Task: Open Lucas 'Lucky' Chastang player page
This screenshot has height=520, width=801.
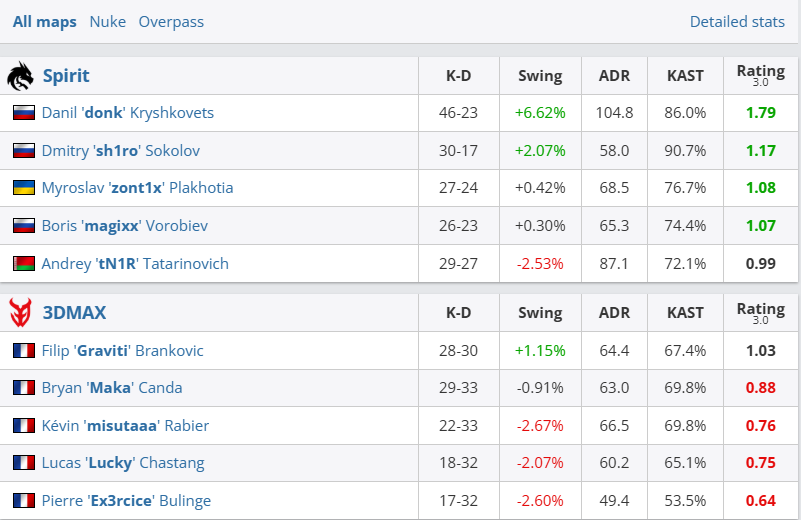Action: click(x=123, y=463)
